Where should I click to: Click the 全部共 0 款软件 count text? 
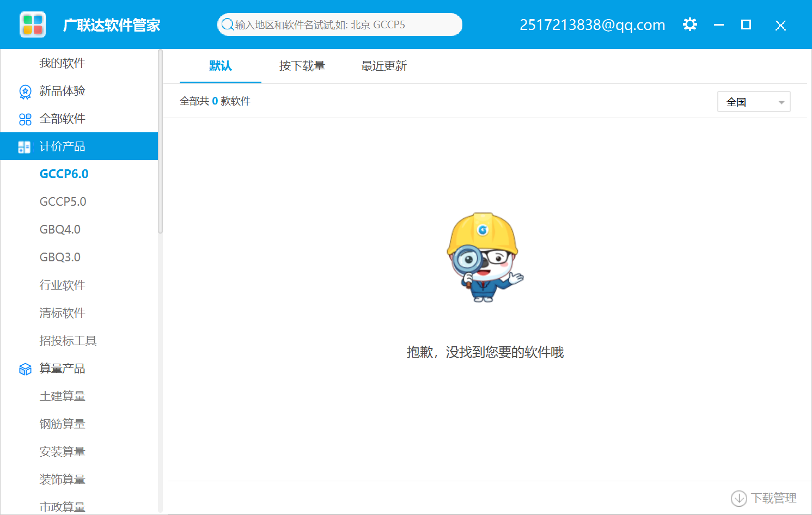pyautogui.click(x=215, y=101)
